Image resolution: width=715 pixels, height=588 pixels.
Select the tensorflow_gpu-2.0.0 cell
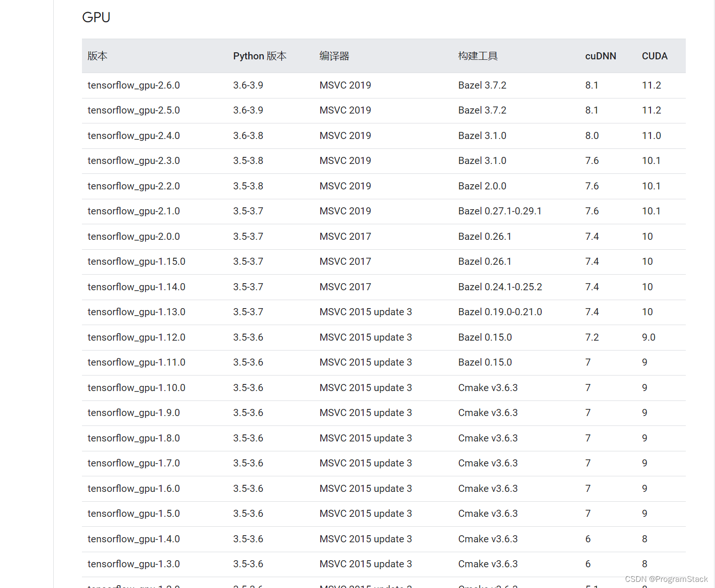click(x=134, y=237)
